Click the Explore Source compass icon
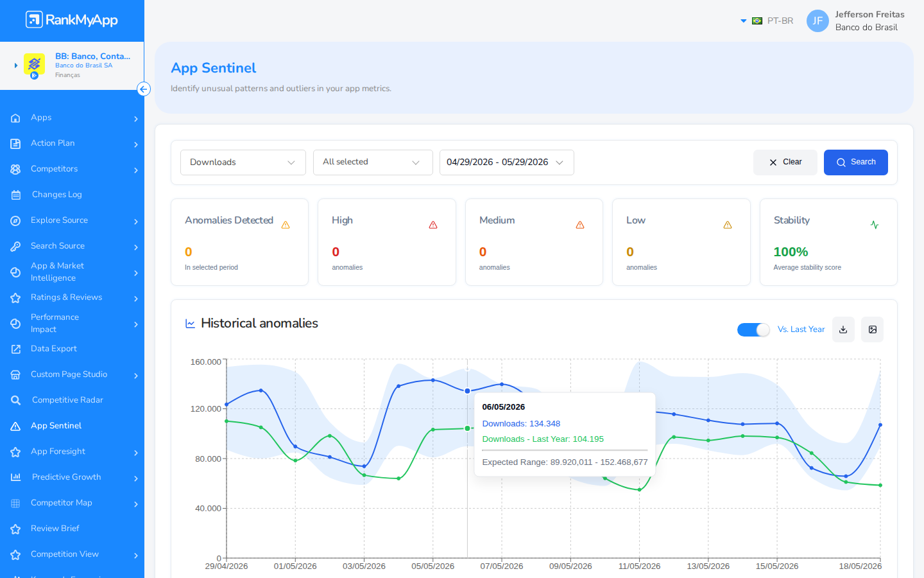924x578 pixels. point(15,221)
